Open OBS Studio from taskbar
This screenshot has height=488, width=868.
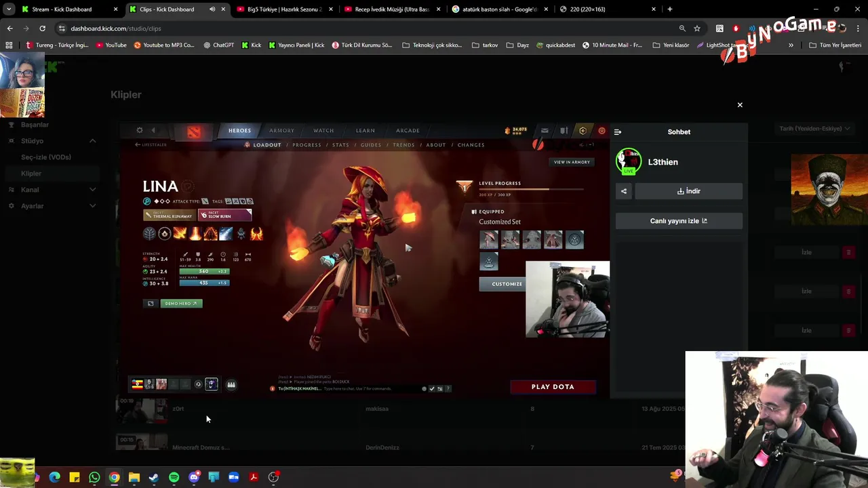273,477
